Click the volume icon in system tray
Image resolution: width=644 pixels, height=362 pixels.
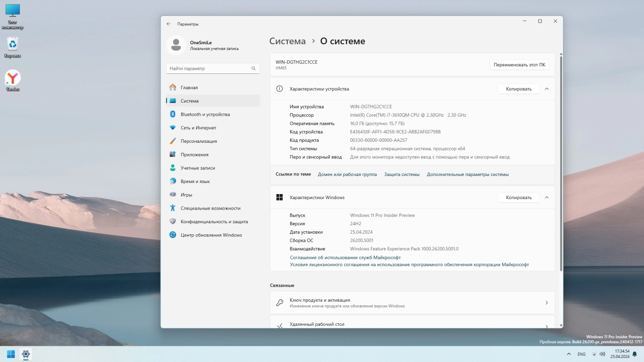click(x=602, y=354)
